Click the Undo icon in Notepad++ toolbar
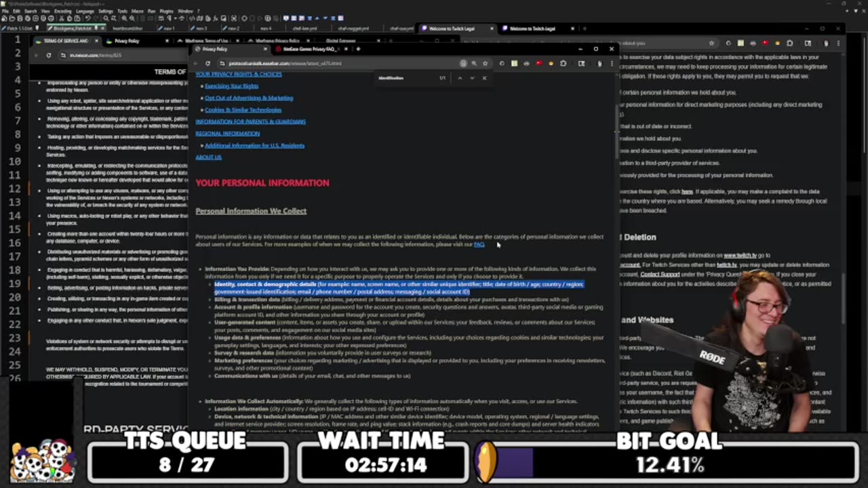 88,18
